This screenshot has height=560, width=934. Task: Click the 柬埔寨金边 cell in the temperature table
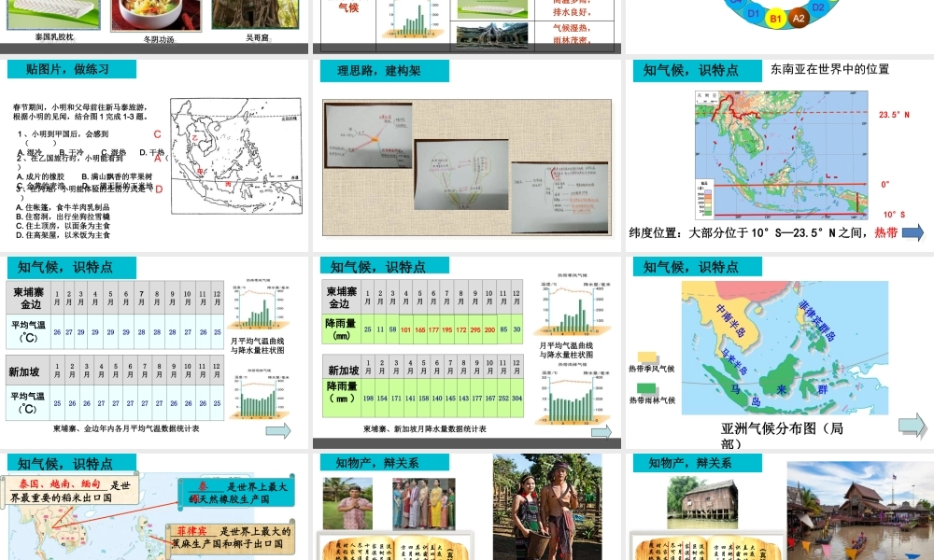pos(29,298)
